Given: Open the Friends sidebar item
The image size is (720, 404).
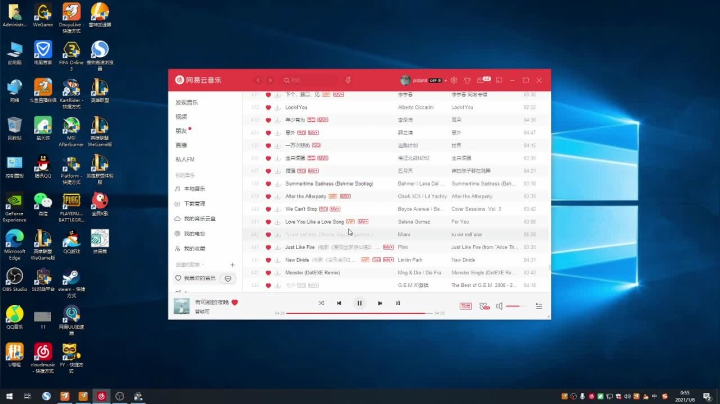Looking at the screenshot, I should click(181, 131).
